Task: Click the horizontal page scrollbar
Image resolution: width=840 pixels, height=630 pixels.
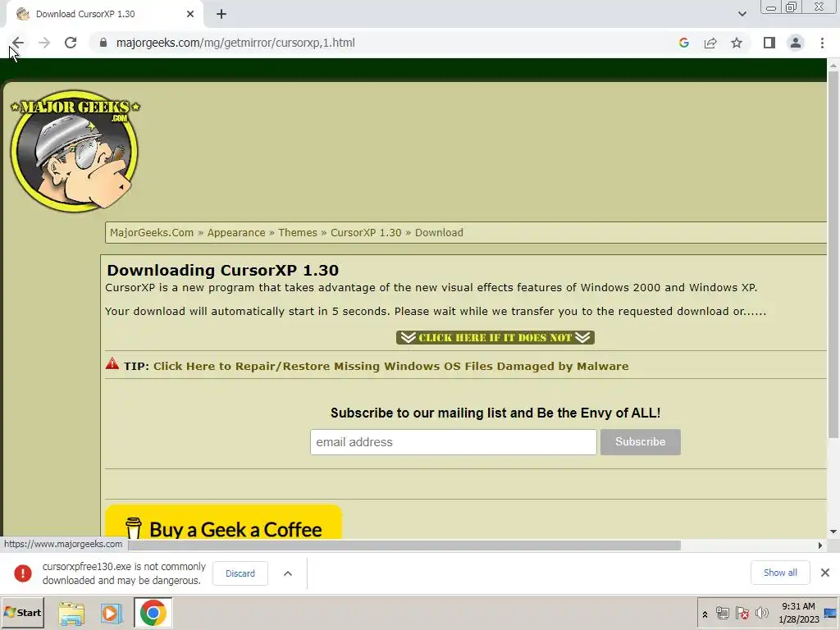Action: coord(404,546)
